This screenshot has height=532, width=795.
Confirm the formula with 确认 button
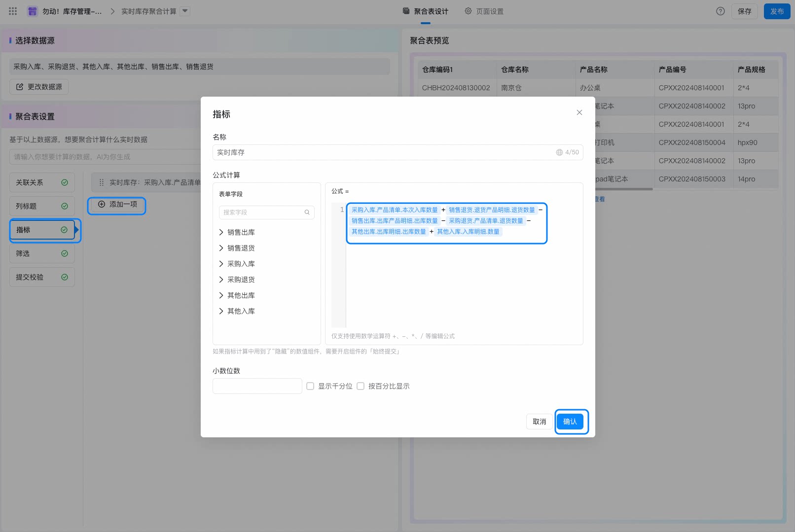[570, 422]
